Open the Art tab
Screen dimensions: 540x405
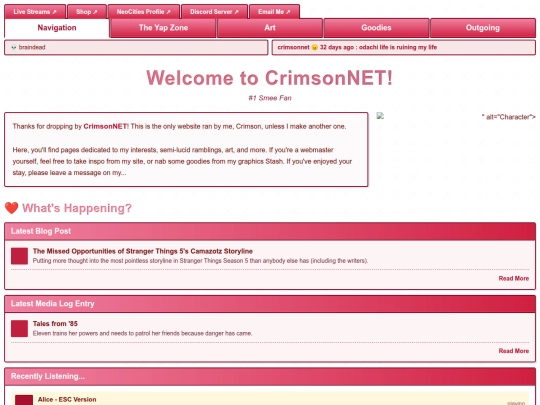click(270, 28)
